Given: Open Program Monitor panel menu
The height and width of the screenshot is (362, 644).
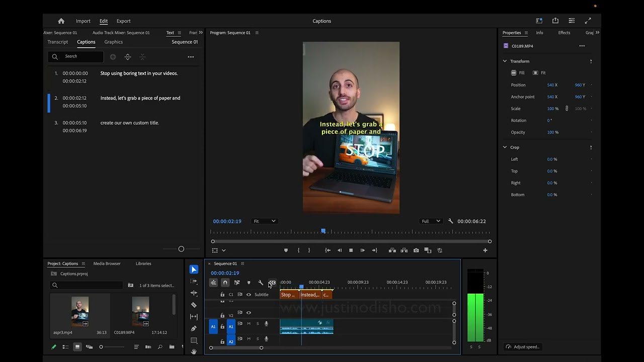Looking at the screenshot, I should click(257, 33).
